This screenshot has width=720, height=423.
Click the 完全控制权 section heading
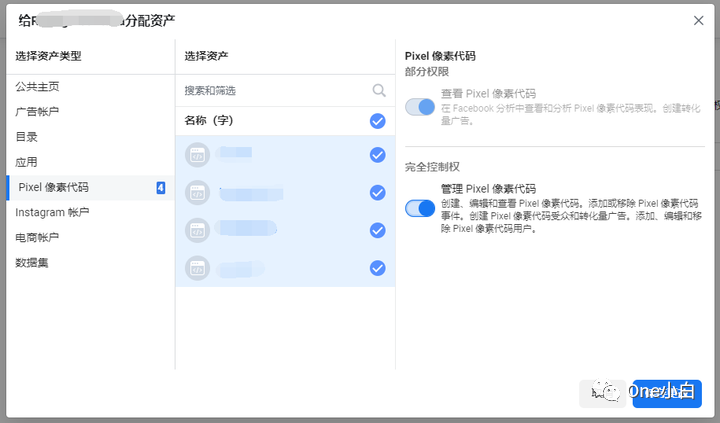[x=432, y=167]
